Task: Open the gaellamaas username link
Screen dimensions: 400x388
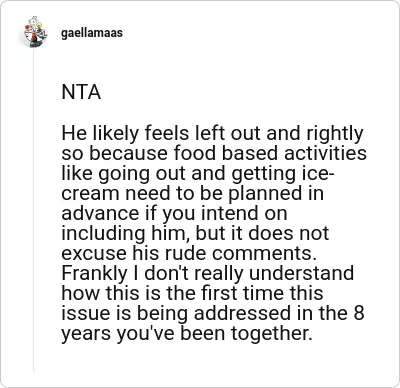Action: point(92,33)
